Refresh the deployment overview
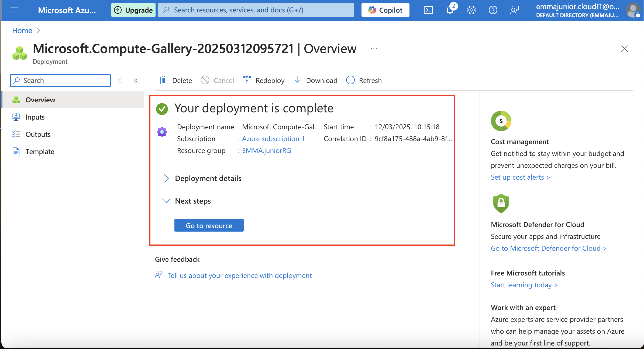Viewport: 644px width, 349px height. (364, 80)
